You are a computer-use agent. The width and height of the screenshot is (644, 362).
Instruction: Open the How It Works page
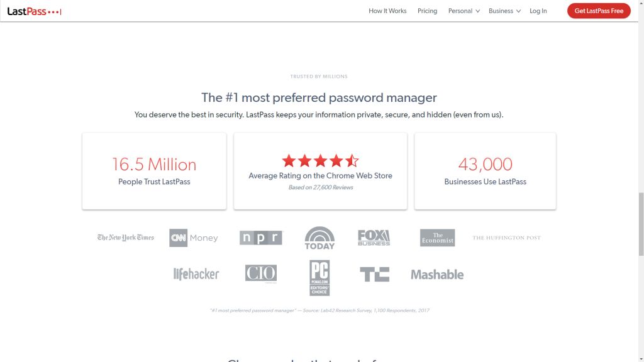(x=387, y=11)
